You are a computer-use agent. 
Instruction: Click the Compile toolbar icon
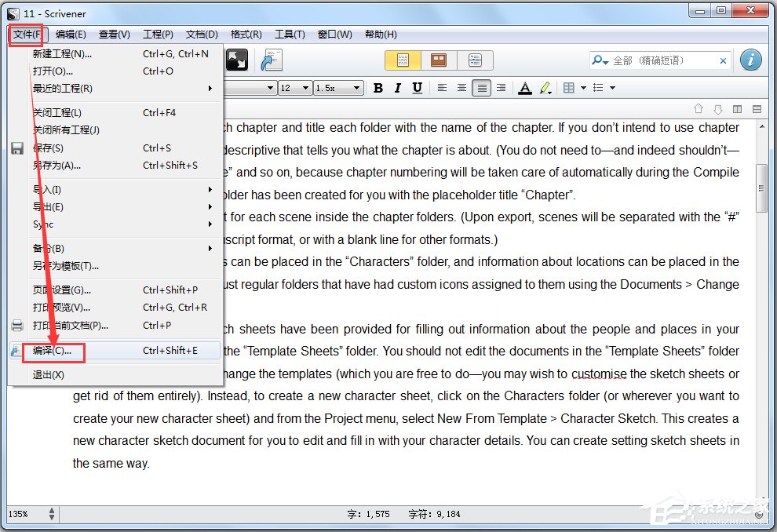pos(272,60)
